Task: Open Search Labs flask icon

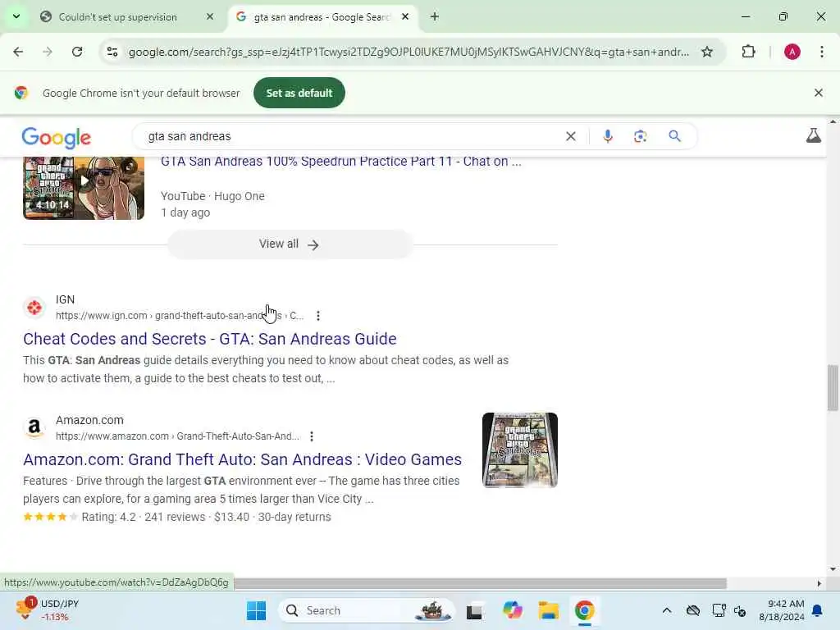Action: [813, 135]
